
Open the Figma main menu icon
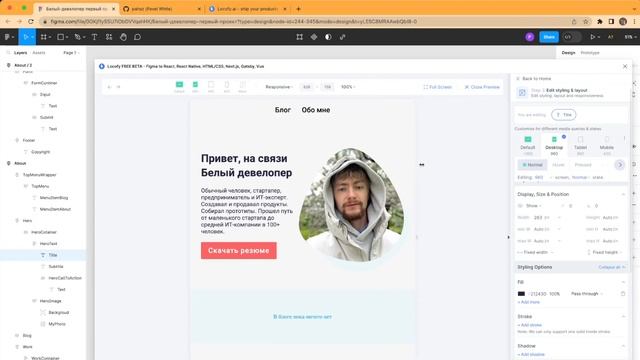click(7, 37)
